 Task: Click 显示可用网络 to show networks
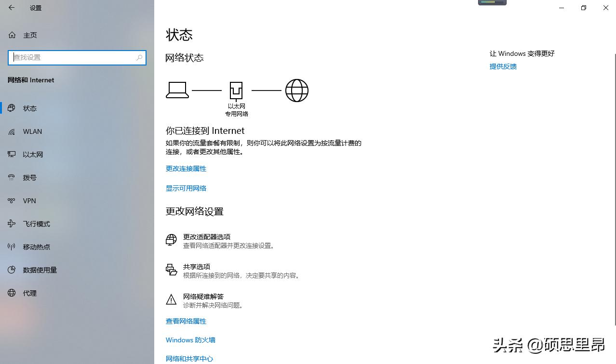(x=186, y=188)
